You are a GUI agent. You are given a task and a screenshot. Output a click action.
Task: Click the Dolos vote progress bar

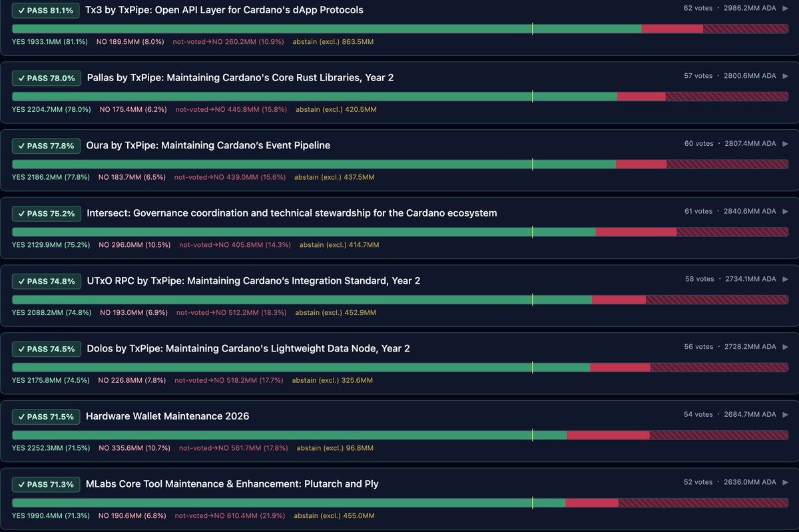click(400, 367)
